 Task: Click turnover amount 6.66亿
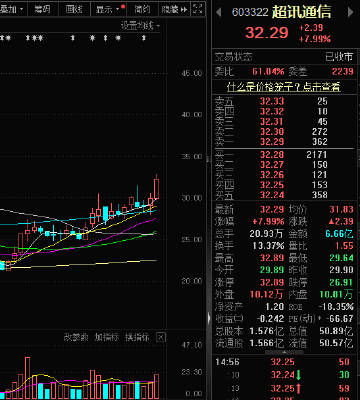tap(339, 233)
